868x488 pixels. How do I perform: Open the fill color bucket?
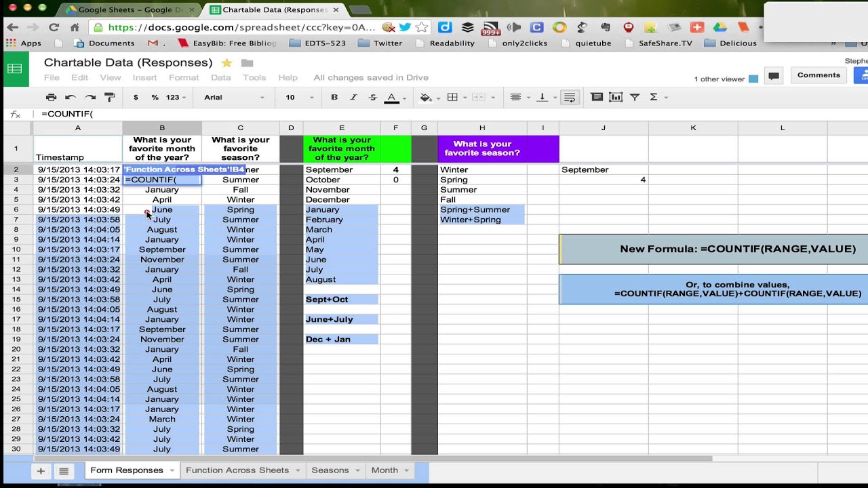[x=429, y=98]
